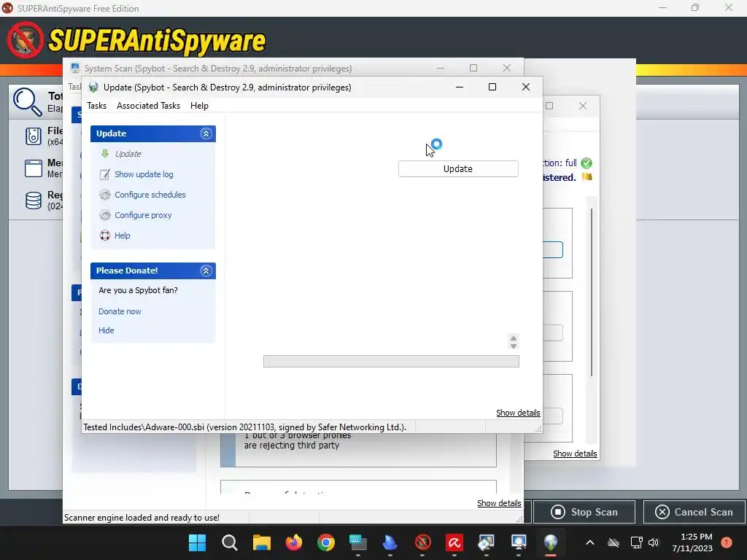Click Configure proxy link

pyautogui.click(x=143, y=215)
